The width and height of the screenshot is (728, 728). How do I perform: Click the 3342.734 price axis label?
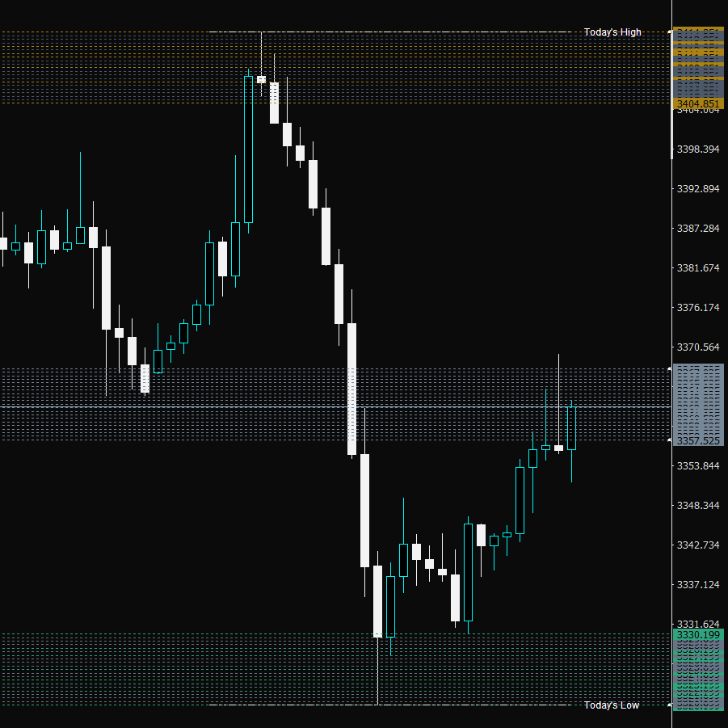(697, 545)
